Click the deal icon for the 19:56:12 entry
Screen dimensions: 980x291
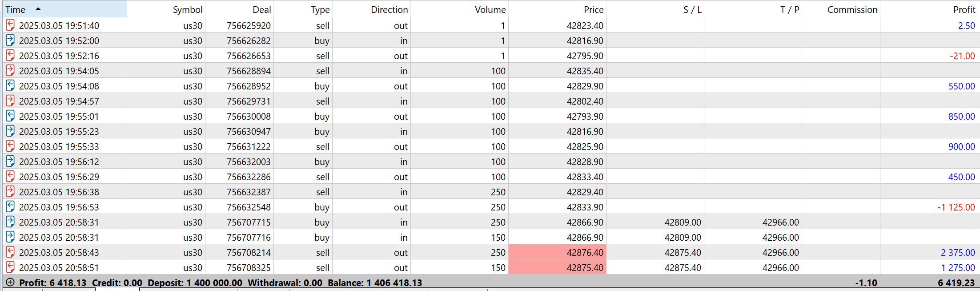tap(10, 162)
